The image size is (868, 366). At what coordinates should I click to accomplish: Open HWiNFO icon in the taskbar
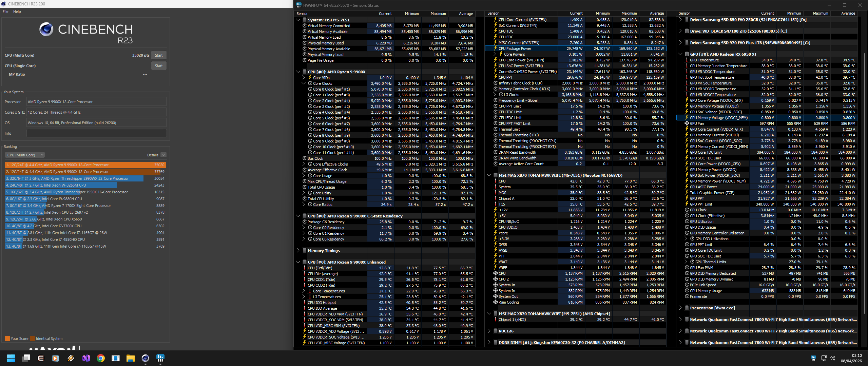coord(160,358)
